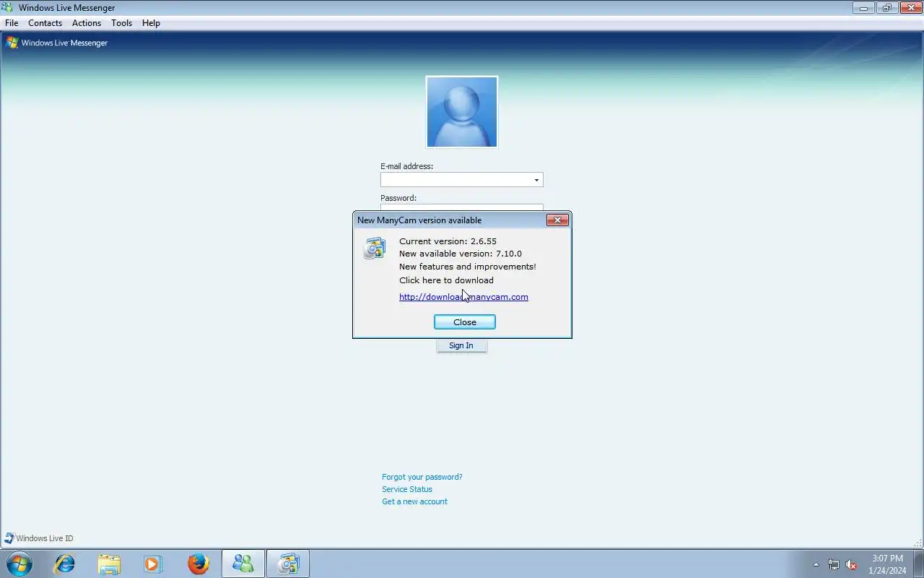Show hidden tray icons arrow

(816, 564)
